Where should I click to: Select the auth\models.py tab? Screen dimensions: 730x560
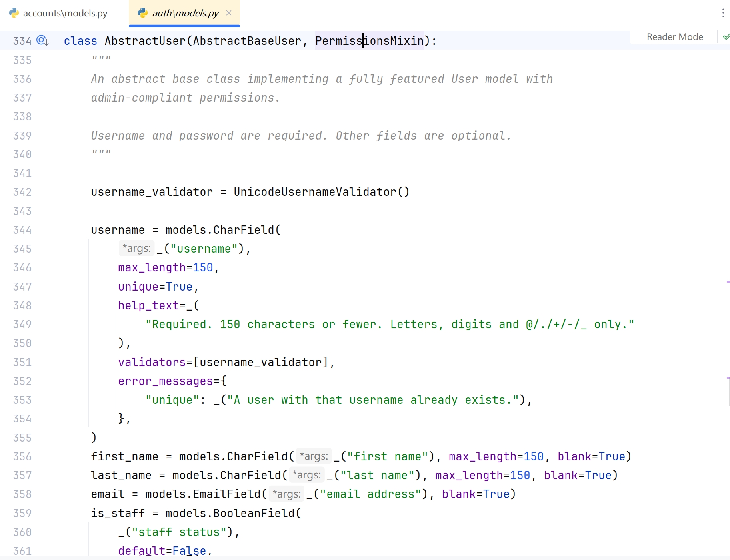pyautogui.click(x=184, y=13)
